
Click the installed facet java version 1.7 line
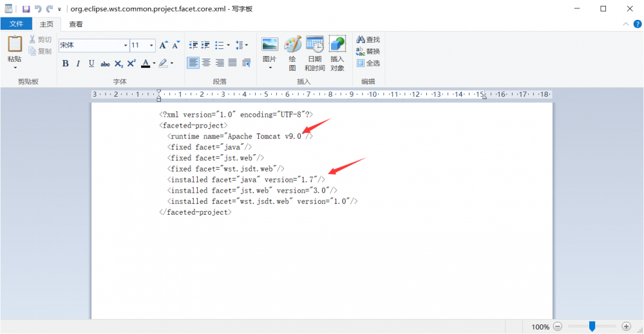pos(246,179)
